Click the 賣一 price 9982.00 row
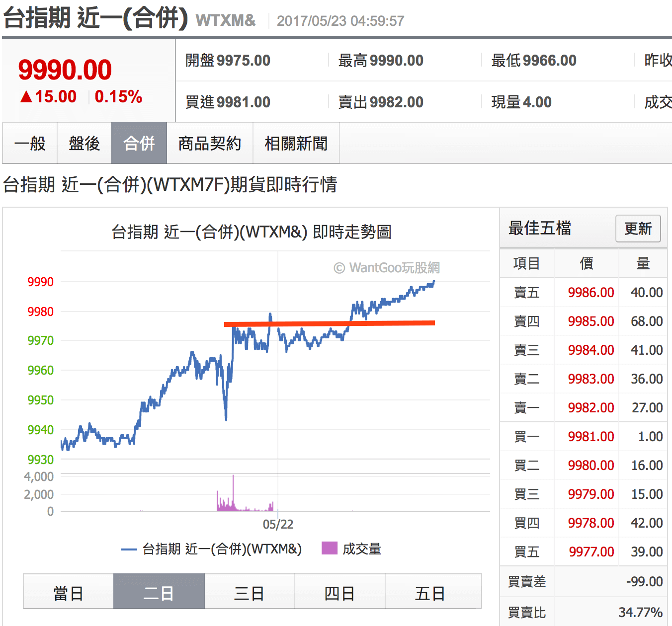The width and height of the screenshot is (672, 626). [590, 408]
